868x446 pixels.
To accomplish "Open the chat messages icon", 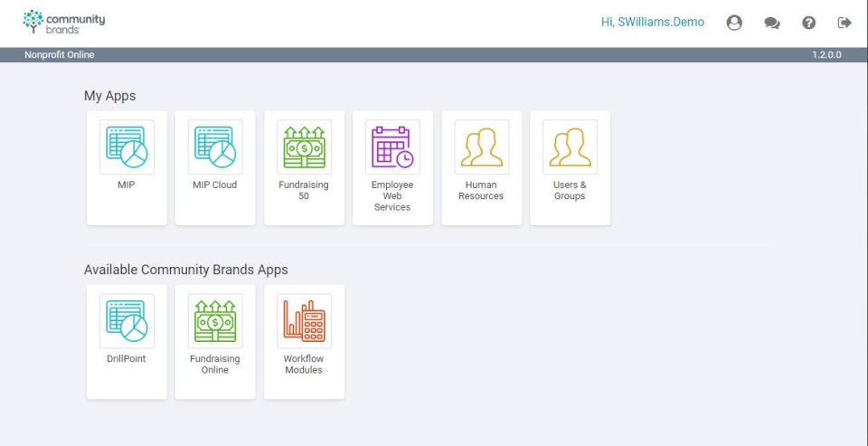I will pos(771,23).
